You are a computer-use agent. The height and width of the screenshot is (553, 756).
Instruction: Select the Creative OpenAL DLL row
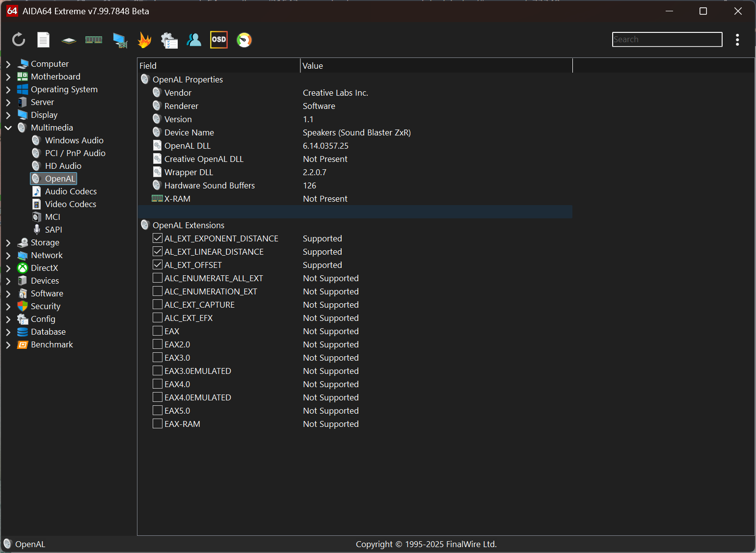tap(355, 159)
